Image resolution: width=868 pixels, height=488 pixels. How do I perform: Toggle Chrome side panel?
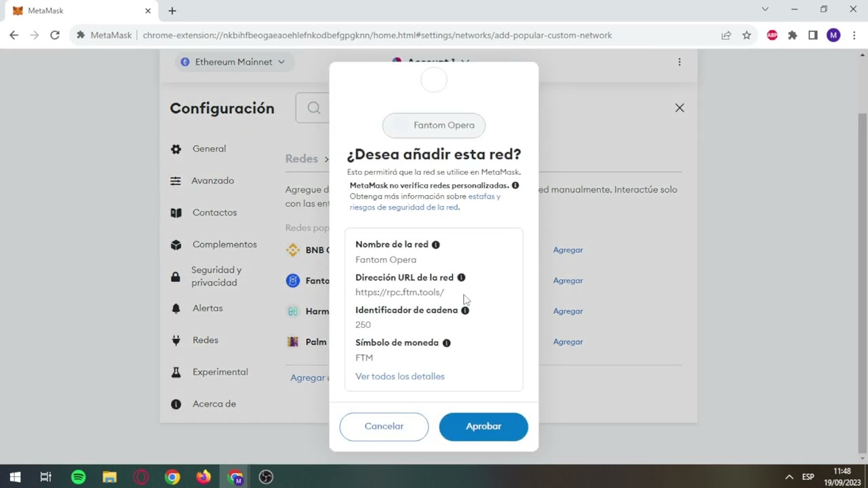(x=813, y=35)
